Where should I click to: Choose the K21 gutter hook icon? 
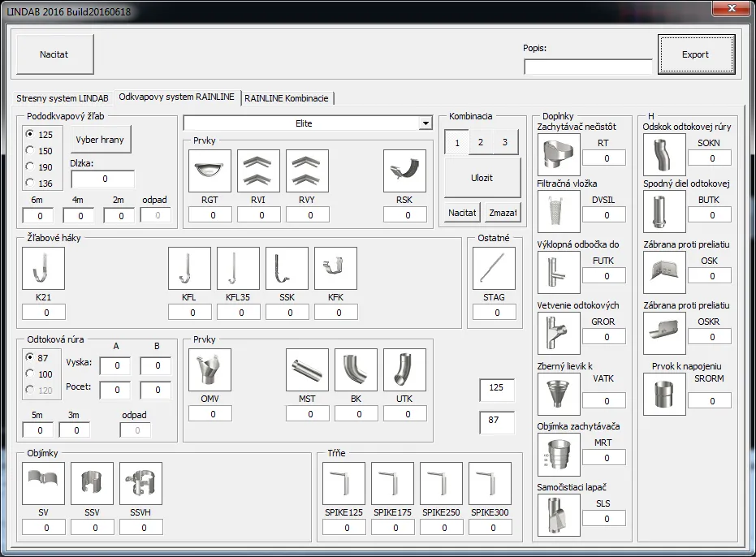tap(43, 268)
